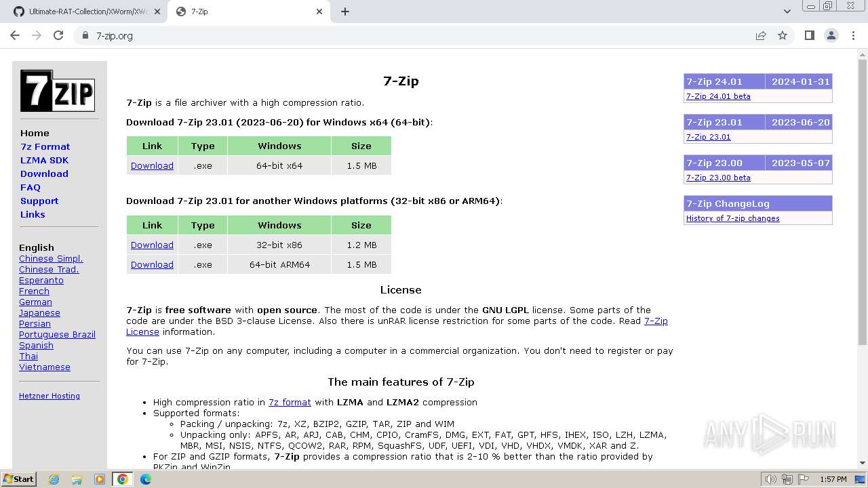The image size is (868, 488).
Task: Reload the 7-zip.org page
Action: coord(58,35)
